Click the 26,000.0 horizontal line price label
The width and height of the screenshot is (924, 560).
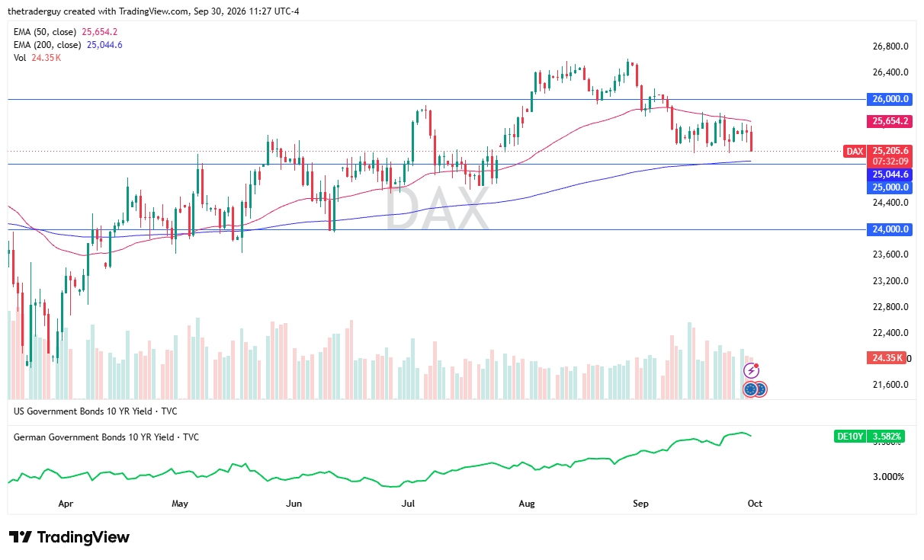[x=890, y=99]
